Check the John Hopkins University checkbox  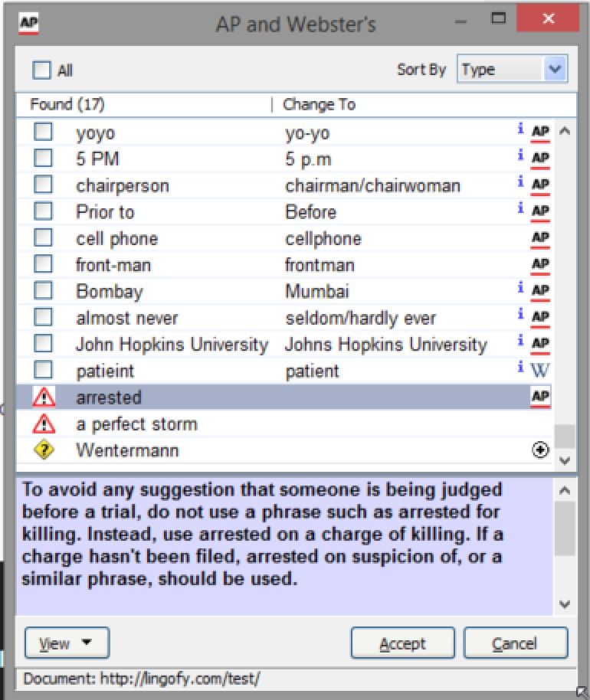pos(43,343)
